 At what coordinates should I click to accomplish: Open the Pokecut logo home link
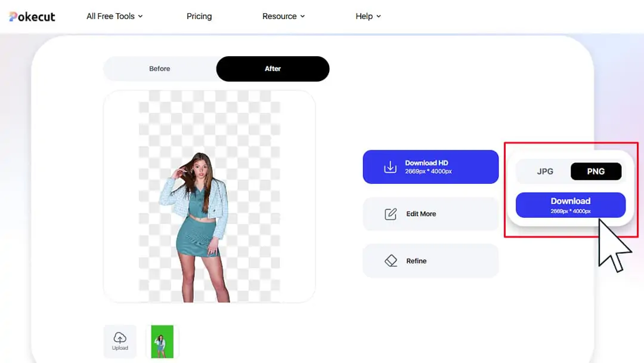click(x=32, y=17)
